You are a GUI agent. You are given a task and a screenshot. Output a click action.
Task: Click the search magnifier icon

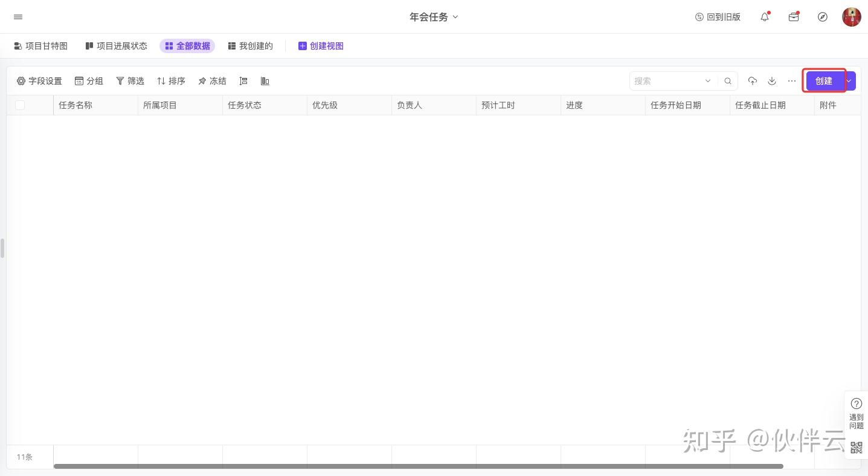point(728,81)
